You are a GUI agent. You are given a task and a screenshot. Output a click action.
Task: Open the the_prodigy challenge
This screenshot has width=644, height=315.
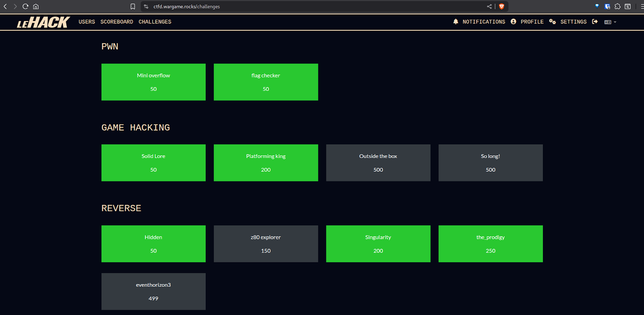click(x=491, y=244)
